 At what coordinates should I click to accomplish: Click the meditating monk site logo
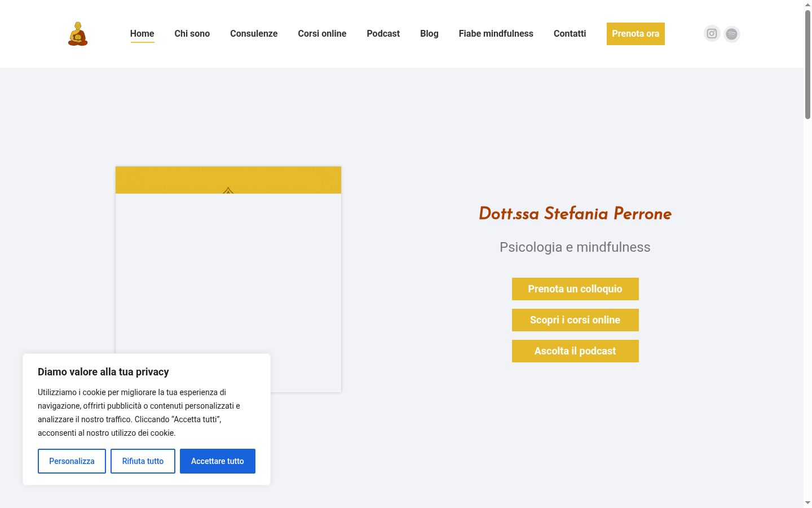(78, 34)
